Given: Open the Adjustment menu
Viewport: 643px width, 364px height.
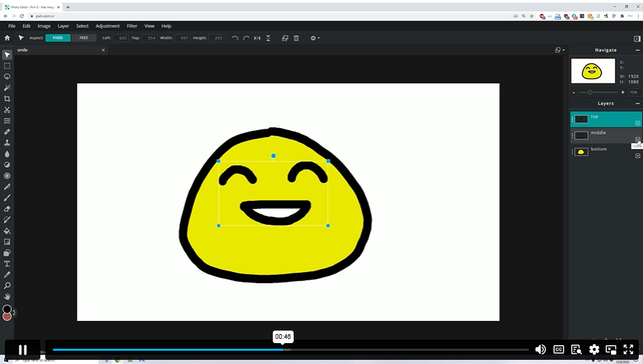Looking at the screenshot, I should [107, 26].
